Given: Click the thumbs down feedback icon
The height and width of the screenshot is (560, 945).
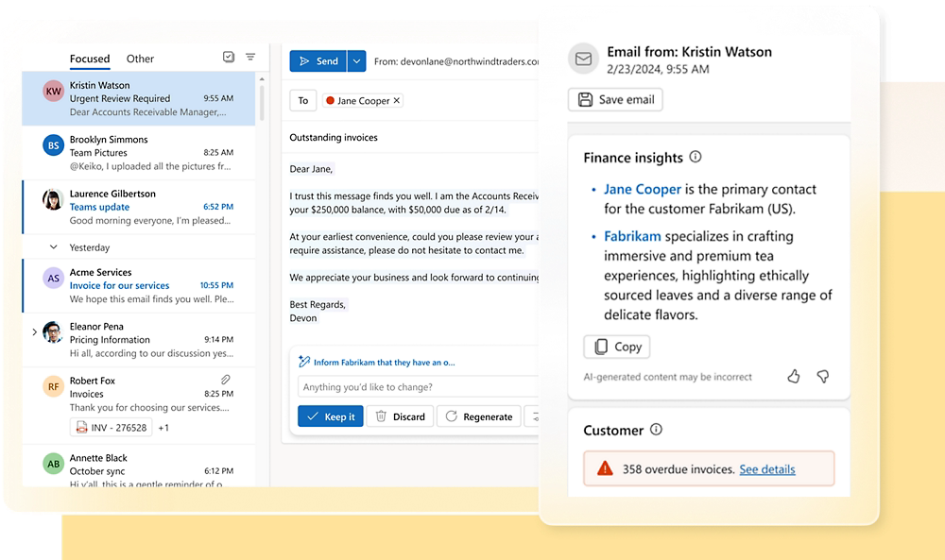Looking at the screenshot, I should [x=822, y=376].
